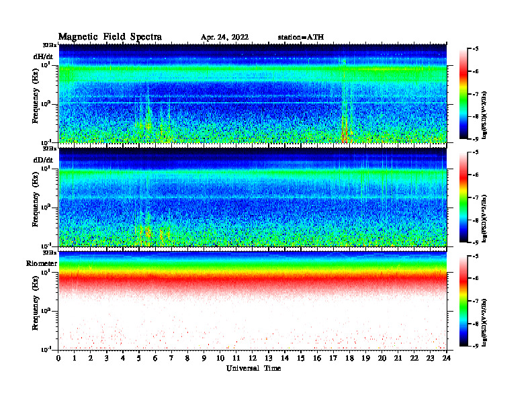Click hour "11" on the time axis

click(x=236, y=359)
